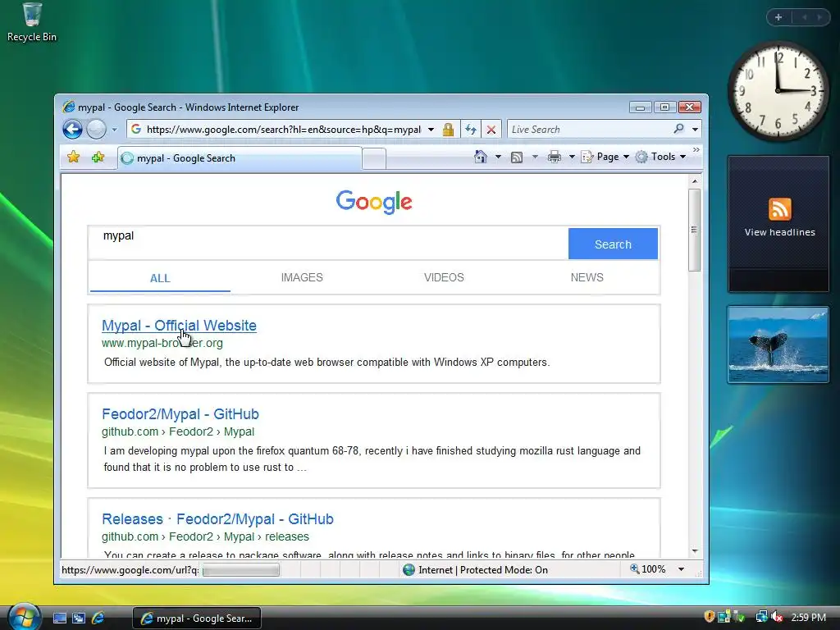Click the analog clock gadget

[x=778, y=91]
